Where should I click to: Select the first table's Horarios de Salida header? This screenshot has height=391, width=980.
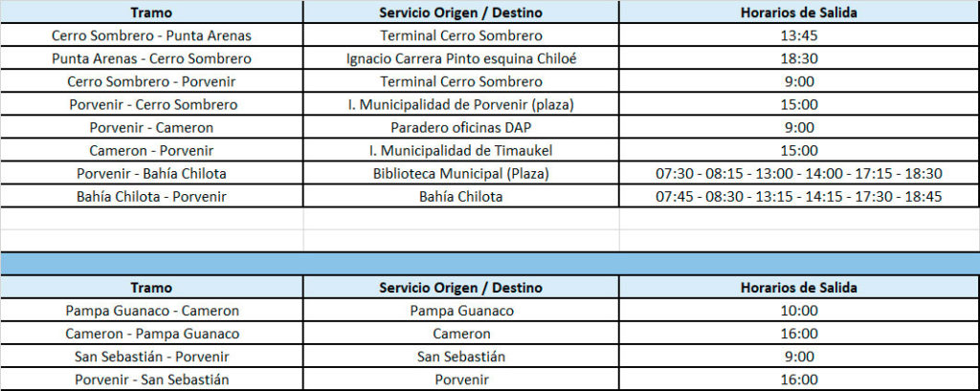point(799,11)
